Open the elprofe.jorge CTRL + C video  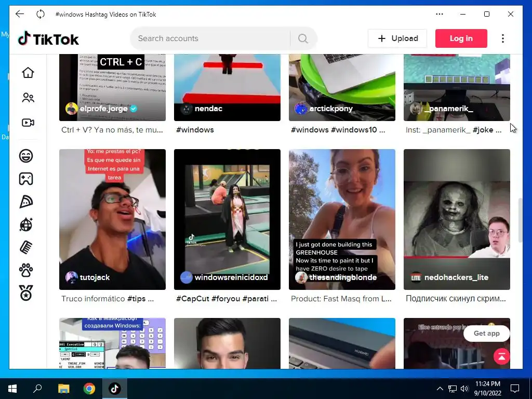(112, 87)
